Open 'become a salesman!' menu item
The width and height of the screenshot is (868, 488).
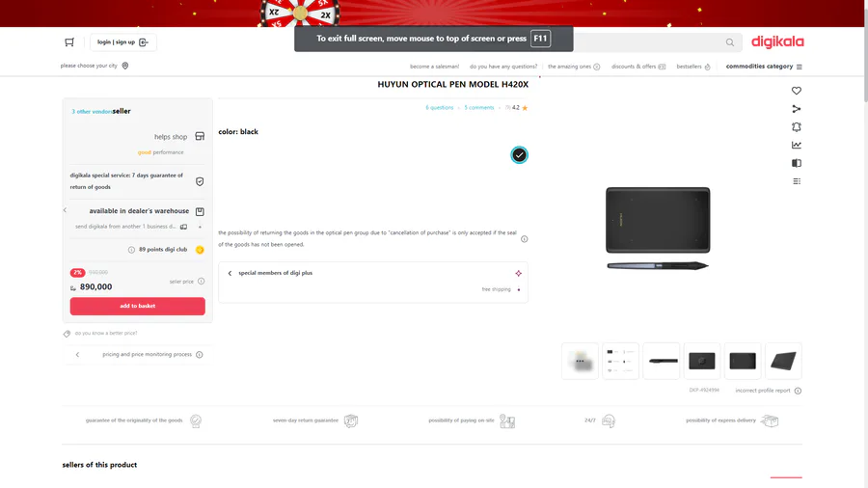point(435,67)
